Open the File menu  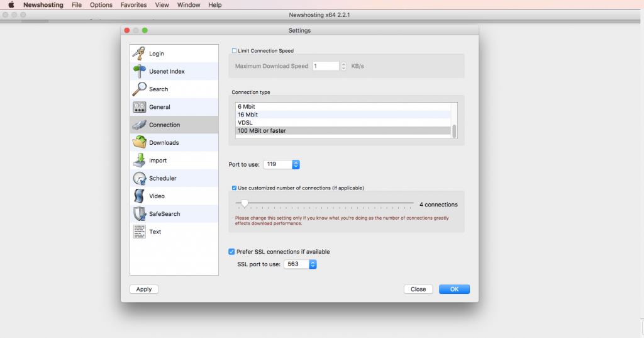76,5
